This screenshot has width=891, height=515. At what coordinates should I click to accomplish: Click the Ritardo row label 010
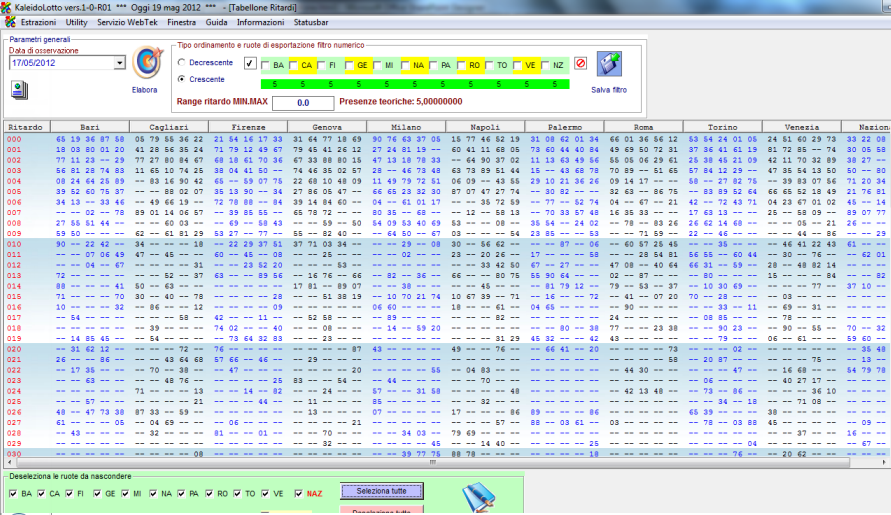tap(14, 244)
